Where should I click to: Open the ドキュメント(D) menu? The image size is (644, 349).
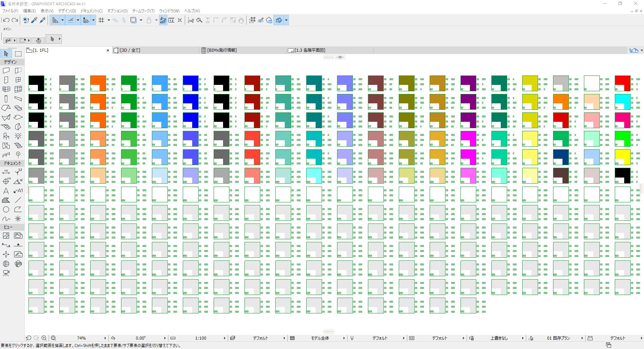point(92,11)
